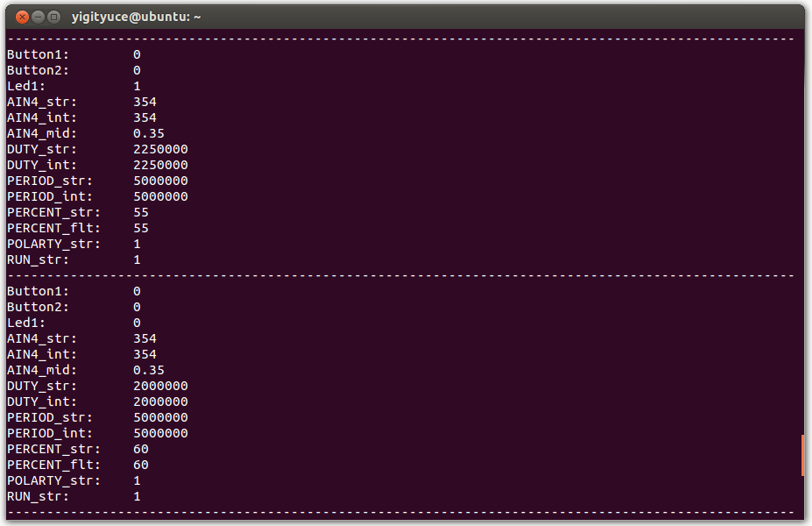The image size is (812, 526).
Task: Close the terminal window
Action: pos(23,17)
